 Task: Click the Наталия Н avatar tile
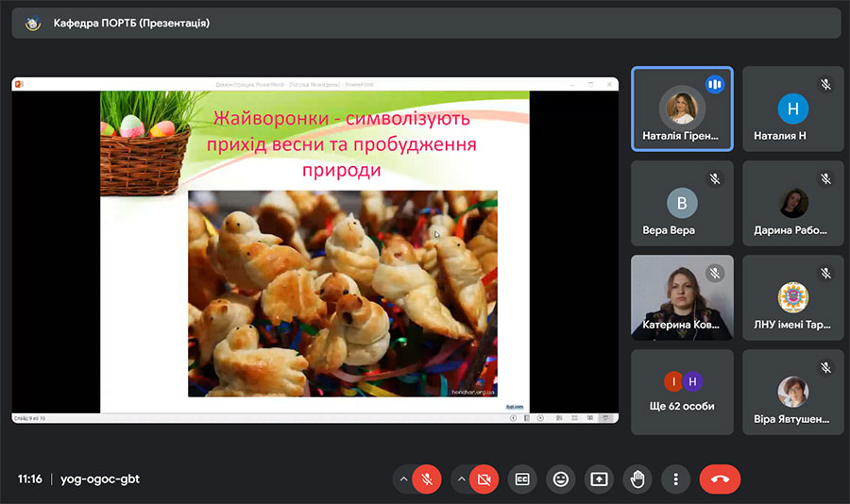(792, 109)
